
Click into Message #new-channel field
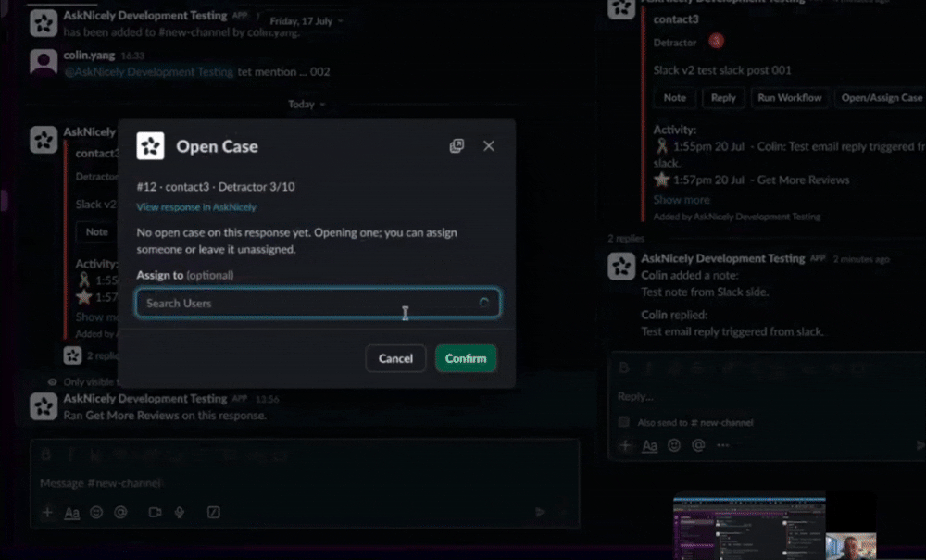[305, 483]
